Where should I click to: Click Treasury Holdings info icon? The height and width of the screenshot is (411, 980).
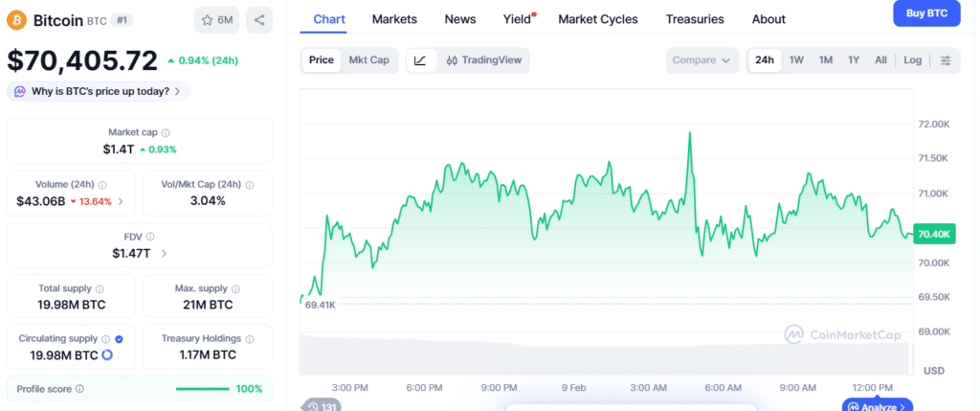click(250, 339)
